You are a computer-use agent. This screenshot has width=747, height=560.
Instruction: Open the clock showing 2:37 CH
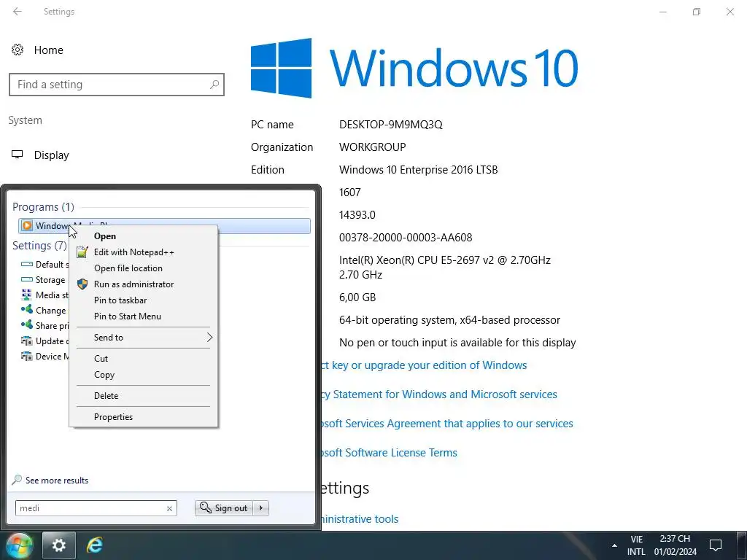pyautogui.click(x=675, y=545)
